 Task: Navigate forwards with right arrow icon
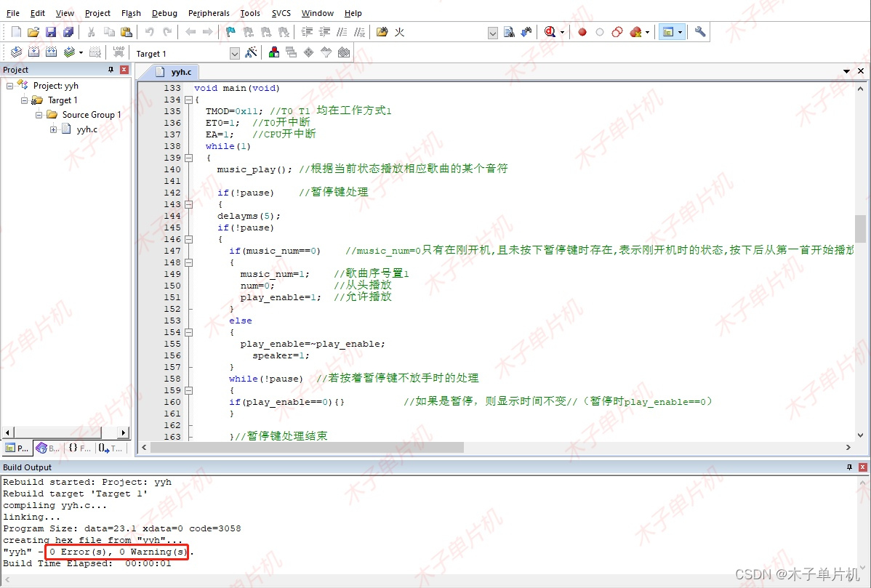pyautogui.click(x=208, y=32)
